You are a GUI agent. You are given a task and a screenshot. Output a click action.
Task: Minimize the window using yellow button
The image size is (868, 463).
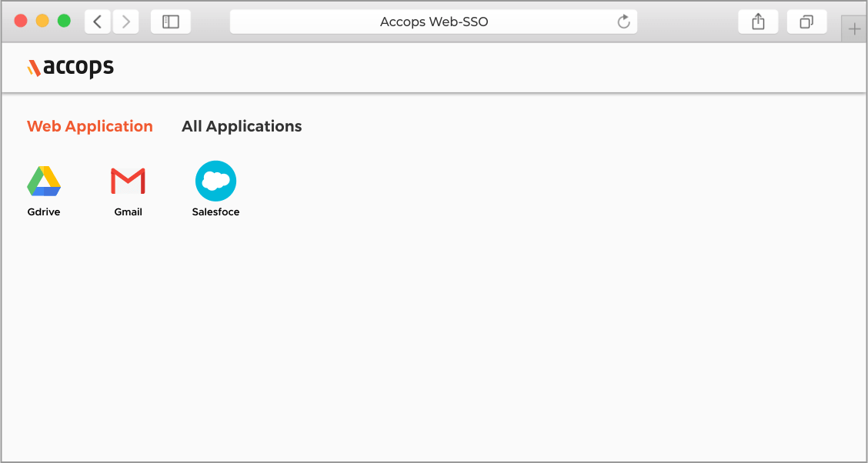(42, 21)
